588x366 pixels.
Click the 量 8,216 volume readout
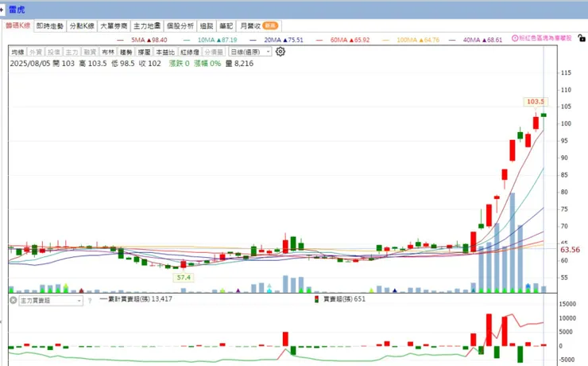click(239, 64)
